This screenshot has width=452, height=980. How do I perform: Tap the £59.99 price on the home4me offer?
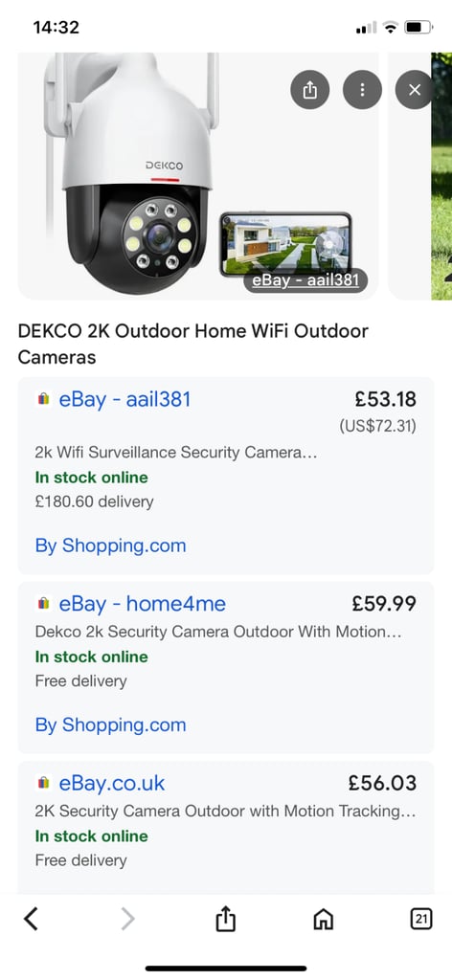(384, 604)
